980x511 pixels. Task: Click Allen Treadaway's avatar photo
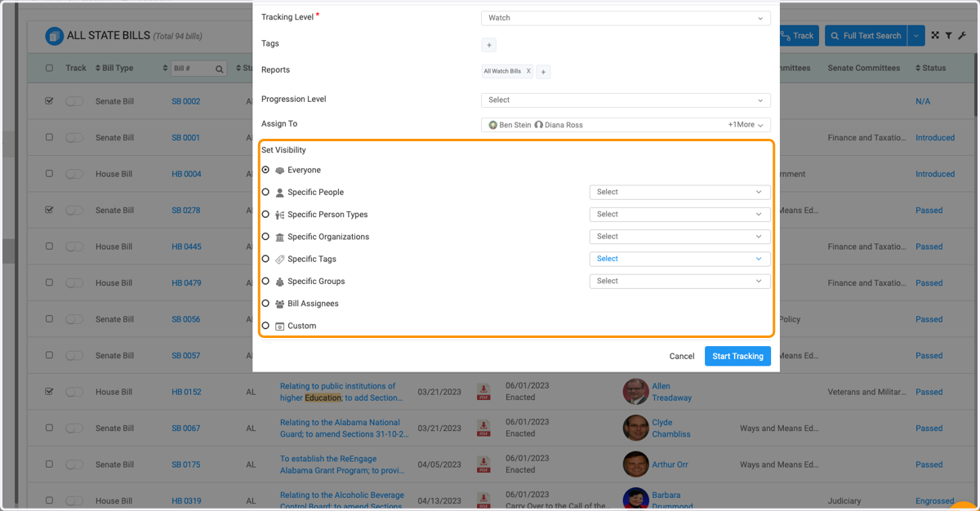(635, 392)
